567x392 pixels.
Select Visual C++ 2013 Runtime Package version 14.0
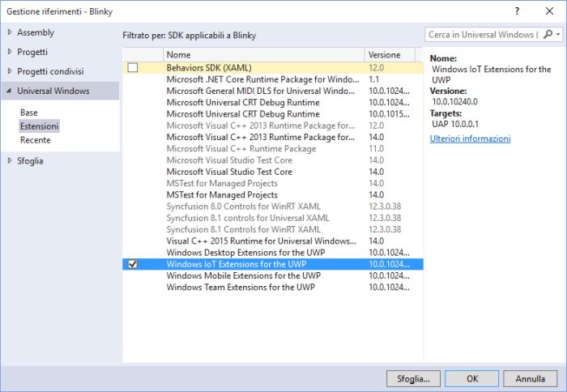coord(273,137)
